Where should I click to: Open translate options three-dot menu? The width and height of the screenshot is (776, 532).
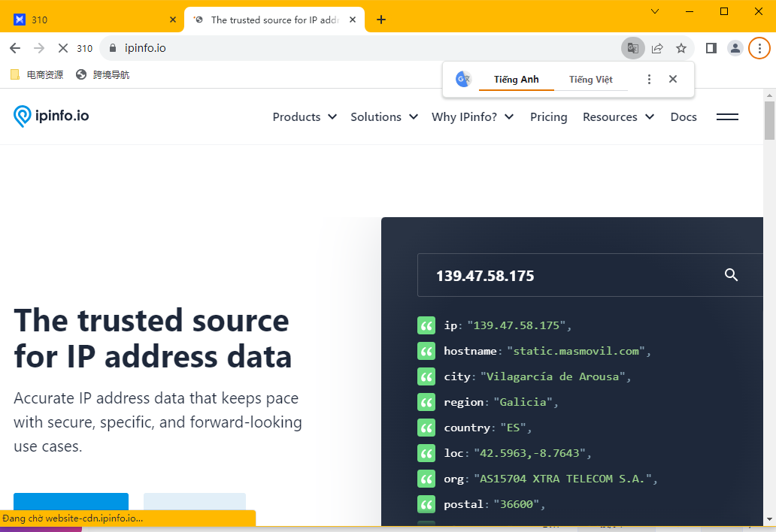(650, 79)
